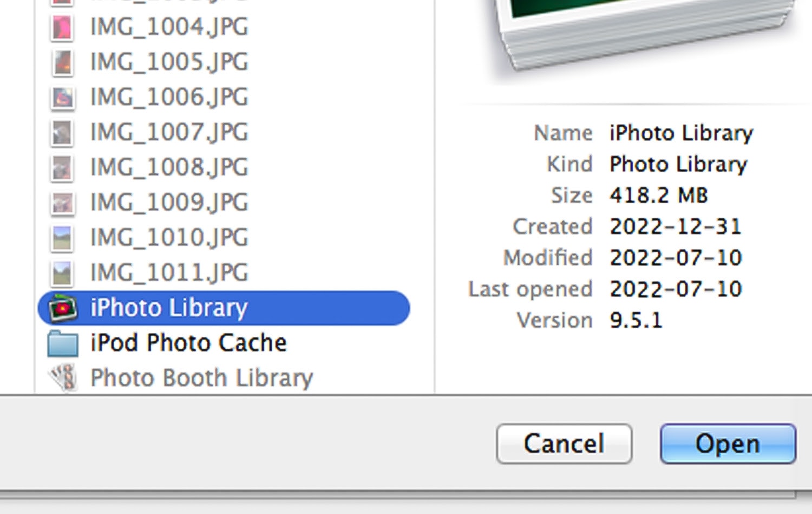Click the green thumbnail icon beside IMG_1011.JPG
The image size is (812, 514).
coord(62,272)
